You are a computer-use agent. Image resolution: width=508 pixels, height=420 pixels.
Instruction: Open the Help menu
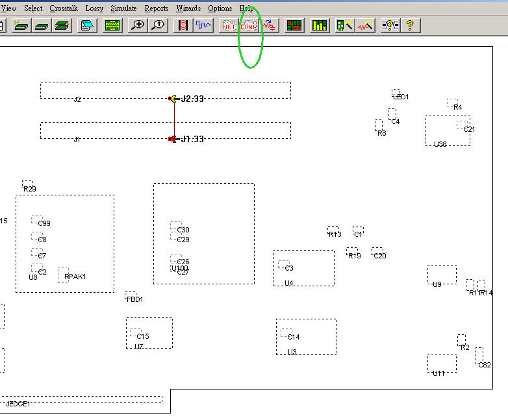pyautogui.click(x=246, y=8)
